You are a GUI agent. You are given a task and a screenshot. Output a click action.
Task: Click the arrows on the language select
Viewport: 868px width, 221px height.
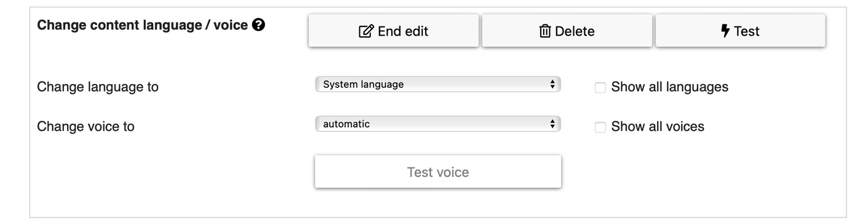[x=552, y=85]
